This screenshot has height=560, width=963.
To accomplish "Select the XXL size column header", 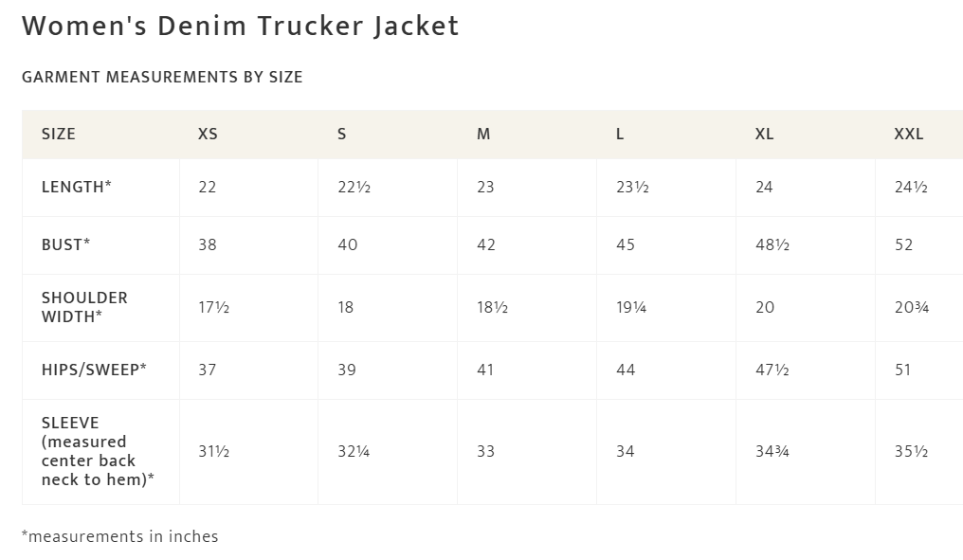I will pyautogui.click(x=908, y=135).
